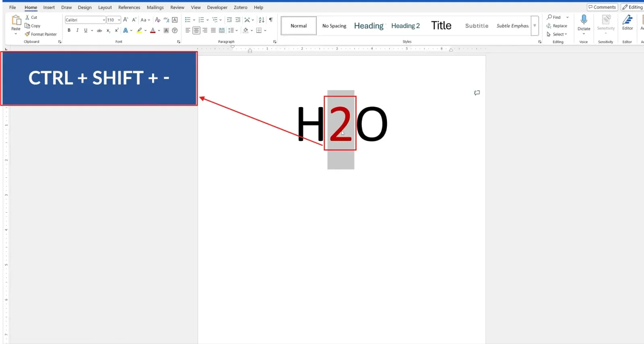The width and height of the screenshot is (644, 344).
Task: Open the font size dropdown
Action: (x=119, y=20)
